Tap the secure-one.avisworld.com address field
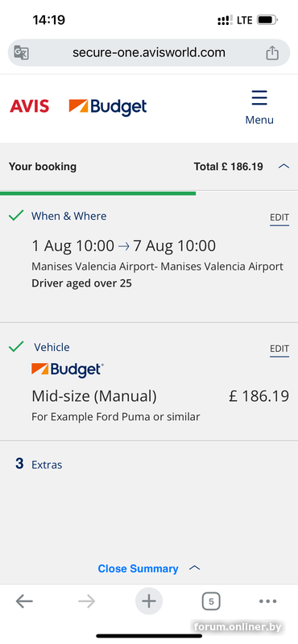Viewport: 298px width, 644px height. 149,52
